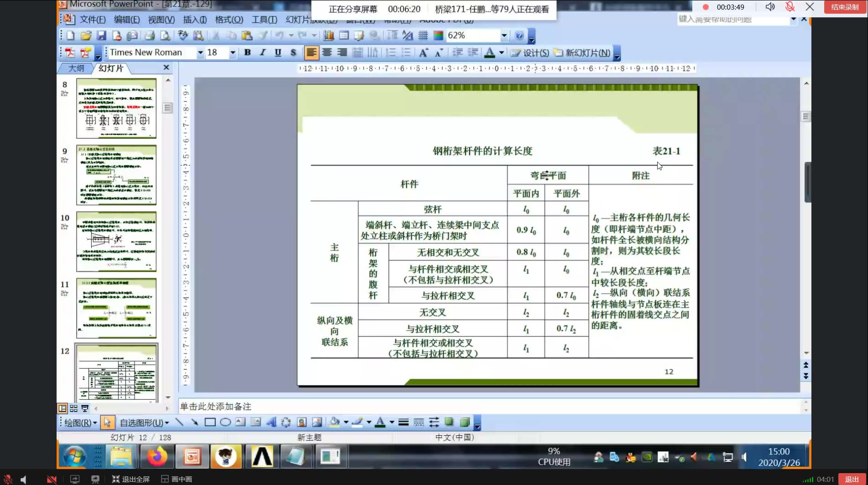Switch to slide sorter view
Screen dimensions: 868x485
pyautogui.click(x=73, y=408)
